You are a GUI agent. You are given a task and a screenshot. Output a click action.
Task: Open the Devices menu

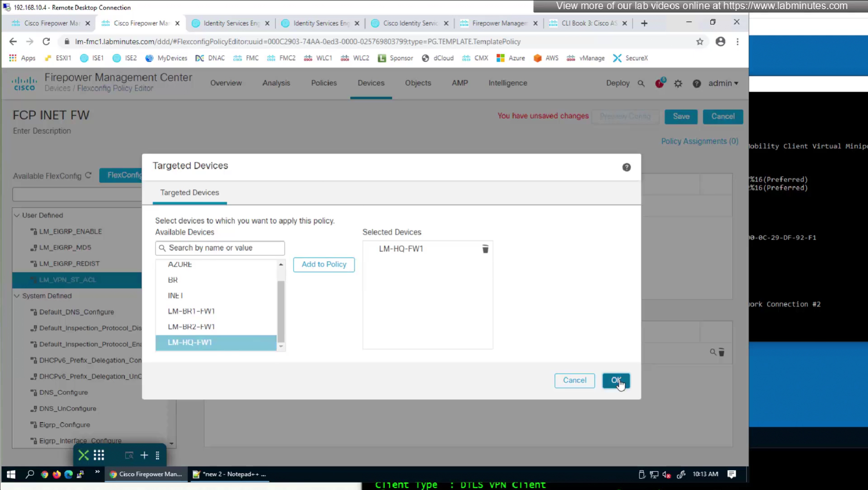pos(371,83)
